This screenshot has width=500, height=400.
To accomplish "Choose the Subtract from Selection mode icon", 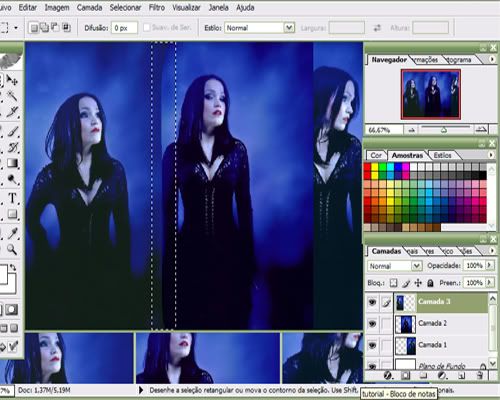I will 55,28.
